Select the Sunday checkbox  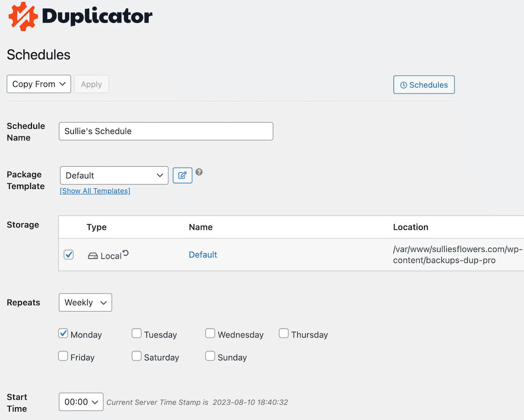coord(210,356)
